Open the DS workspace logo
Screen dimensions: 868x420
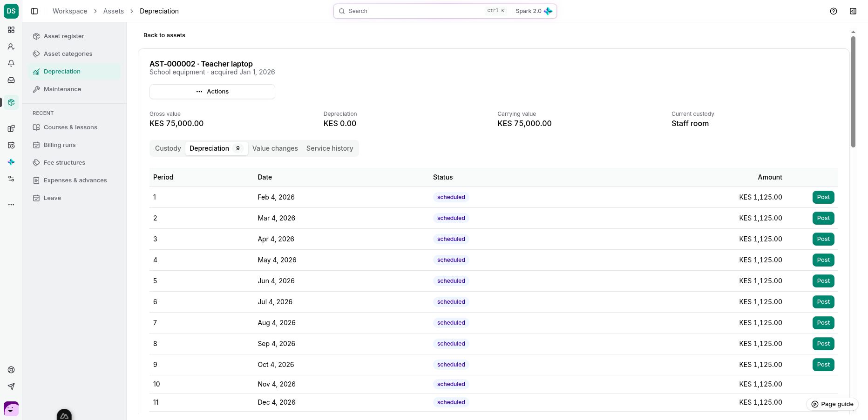[x=11, y=11]
